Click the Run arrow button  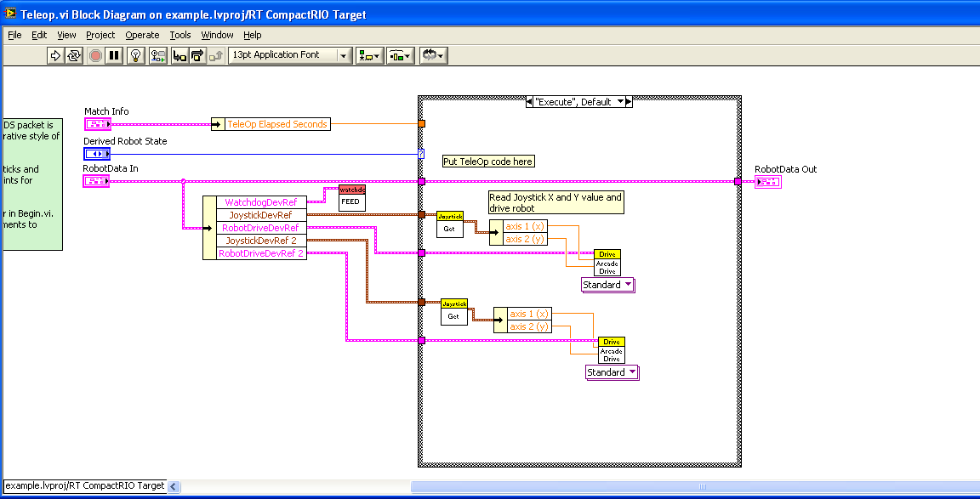55,55
